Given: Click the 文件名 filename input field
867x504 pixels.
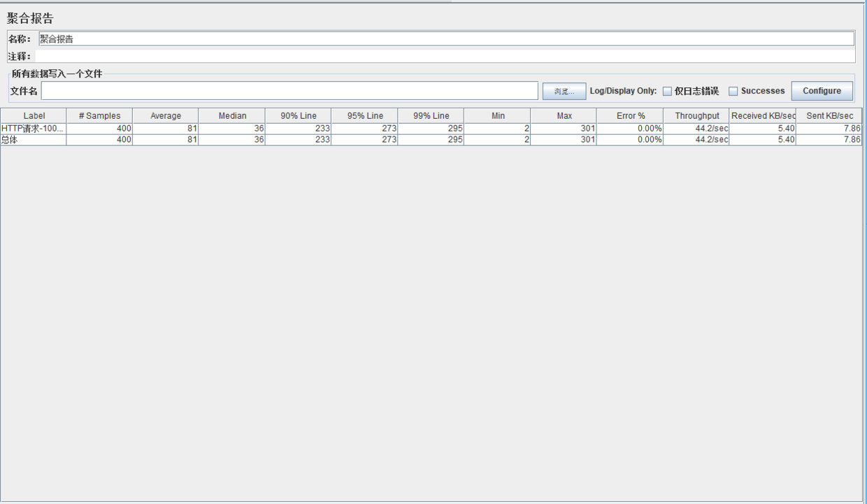Looking at the screenshot, I should point(289,91).
